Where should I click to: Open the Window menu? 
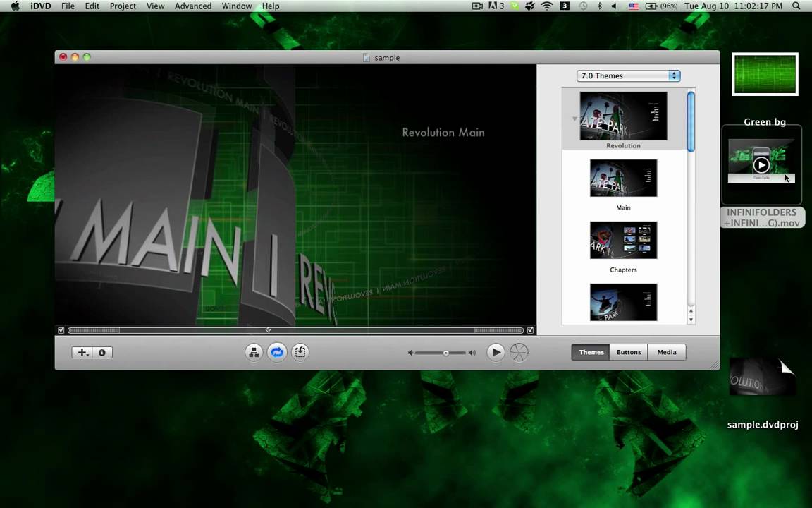[x=237, y=6]
